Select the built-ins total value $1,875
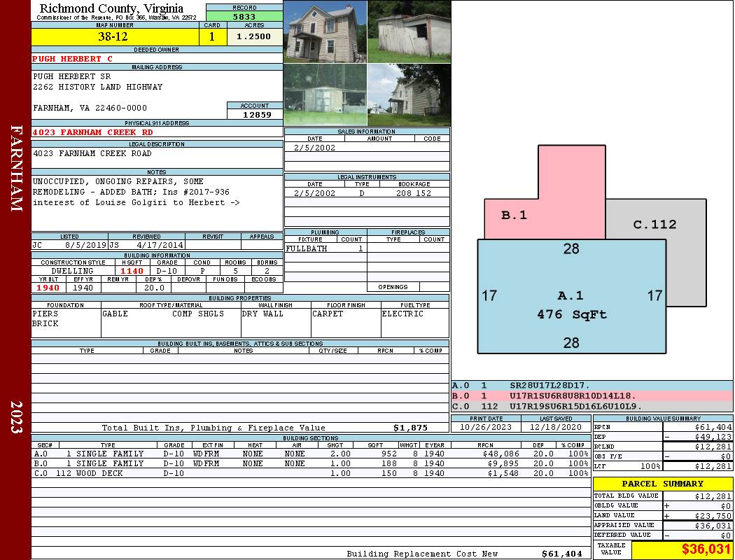Viewport: 735px width, 560px height. click(x=411, y=428)
